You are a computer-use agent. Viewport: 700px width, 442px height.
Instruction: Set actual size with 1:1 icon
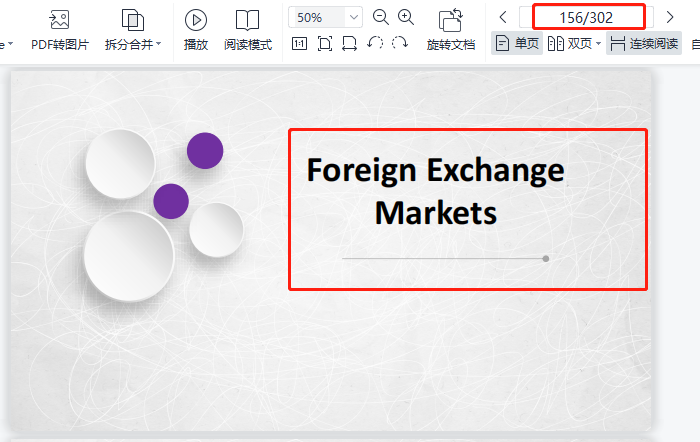click(300, 43)
